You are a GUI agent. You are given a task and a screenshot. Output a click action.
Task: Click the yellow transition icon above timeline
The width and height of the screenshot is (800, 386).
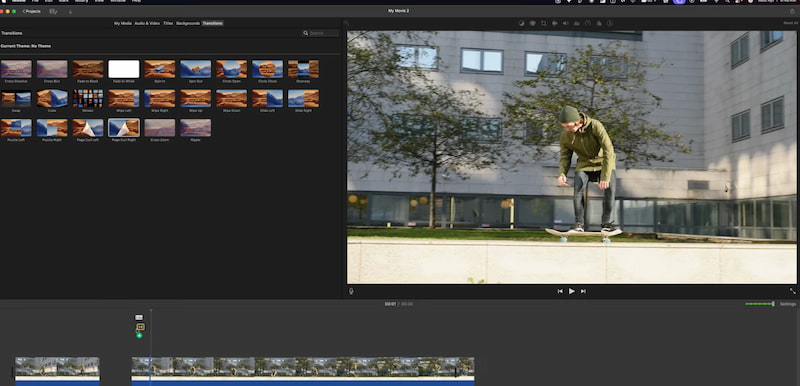(x=141, y=327)
